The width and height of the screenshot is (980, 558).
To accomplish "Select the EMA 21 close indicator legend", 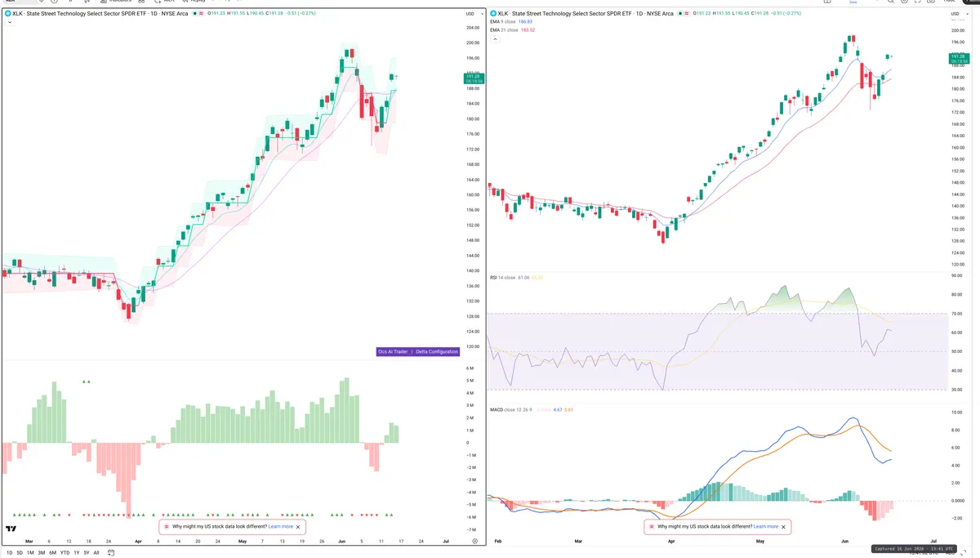I will [513, 30].
